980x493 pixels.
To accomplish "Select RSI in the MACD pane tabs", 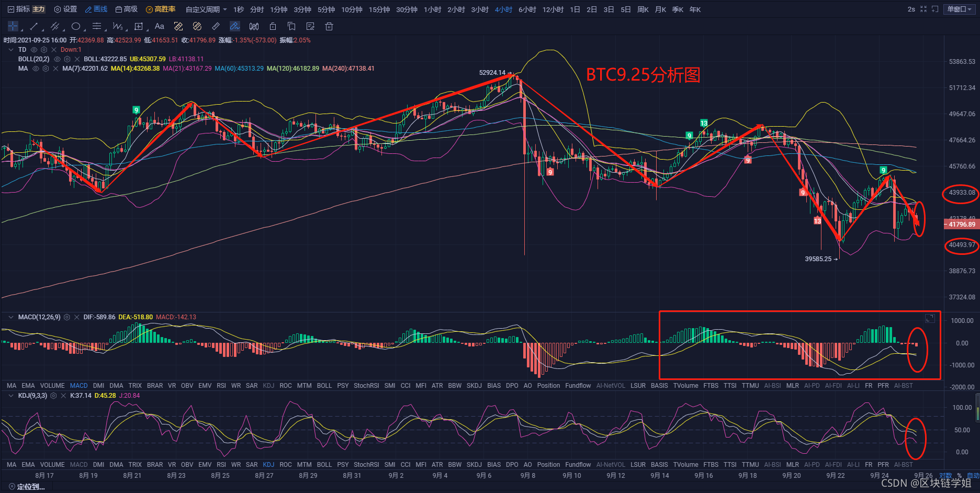I will (221, 386).
